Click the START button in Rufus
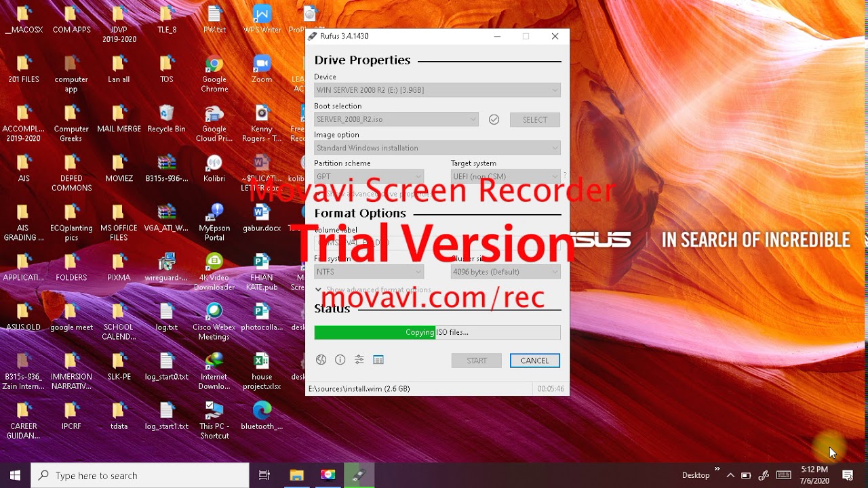Image resolution: width=868 pixels, height=488 pixels. [477, 361]
